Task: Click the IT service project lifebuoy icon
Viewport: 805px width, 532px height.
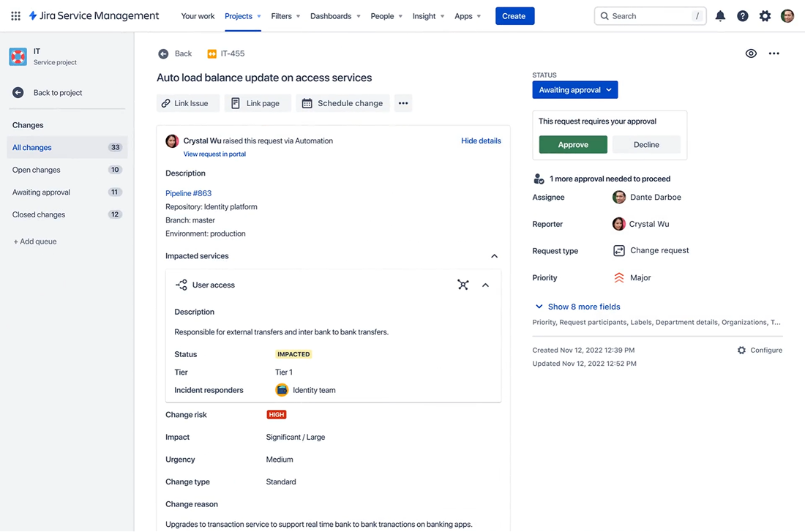Action: (18, 56)
